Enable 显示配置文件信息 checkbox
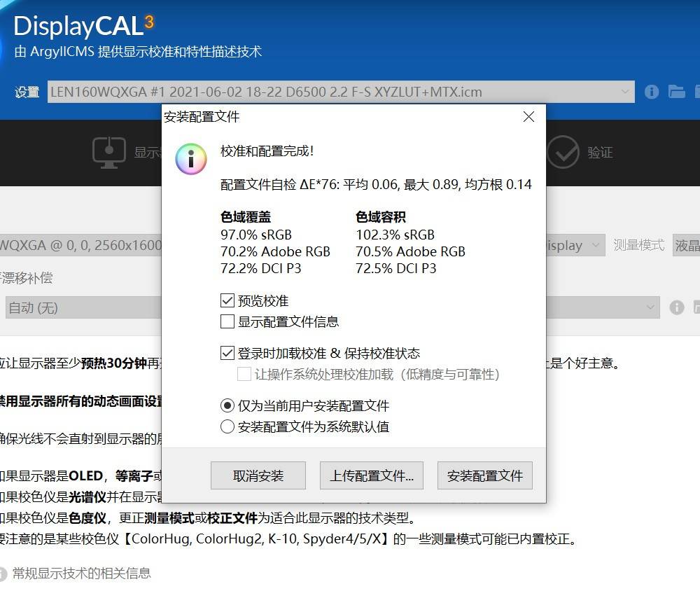Image resolution: width=700 pixels, height=591 pixels. point(227,322)
